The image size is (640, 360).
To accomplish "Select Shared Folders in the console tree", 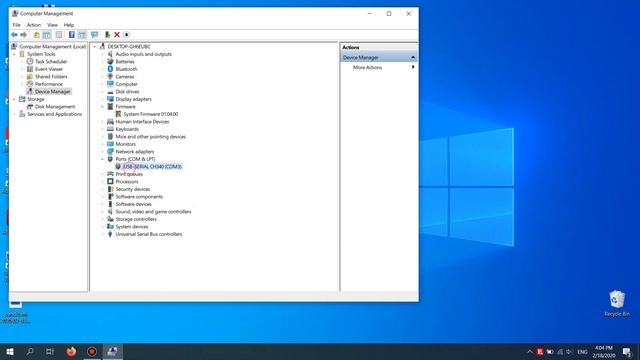I will (51, 77).
